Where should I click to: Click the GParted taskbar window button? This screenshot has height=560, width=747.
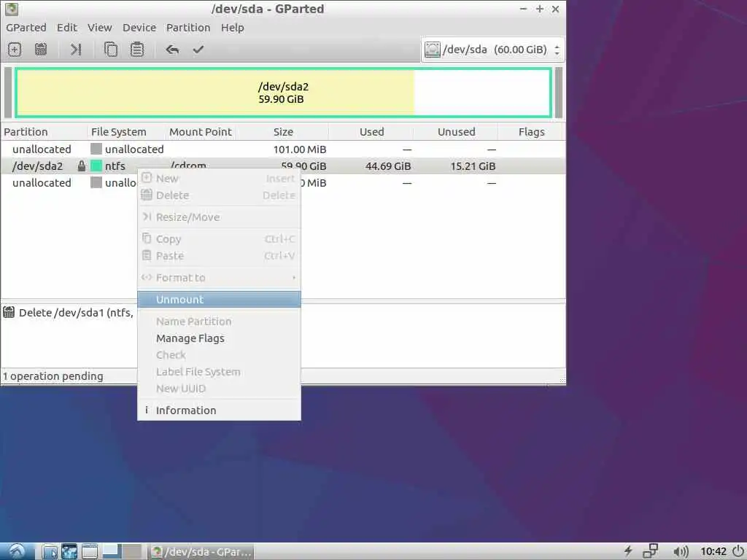click(201, 552)
